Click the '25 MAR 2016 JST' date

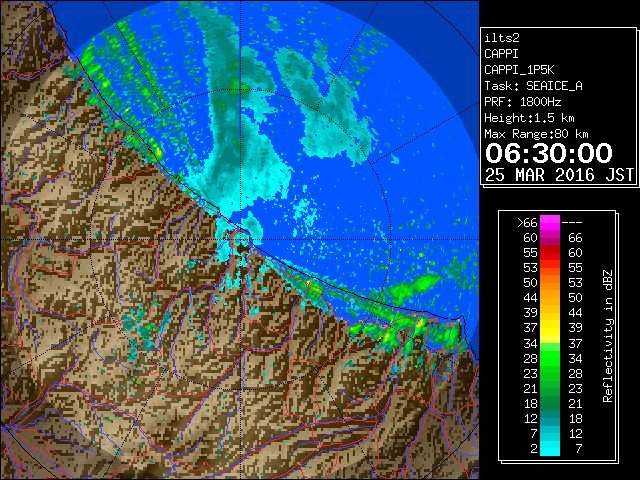tap(559, 175)
